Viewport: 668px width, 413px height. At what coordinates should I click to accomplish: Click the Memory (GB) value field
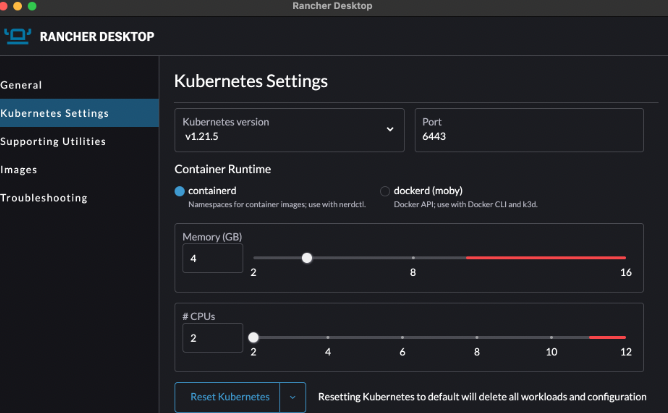tap(212, 258)
